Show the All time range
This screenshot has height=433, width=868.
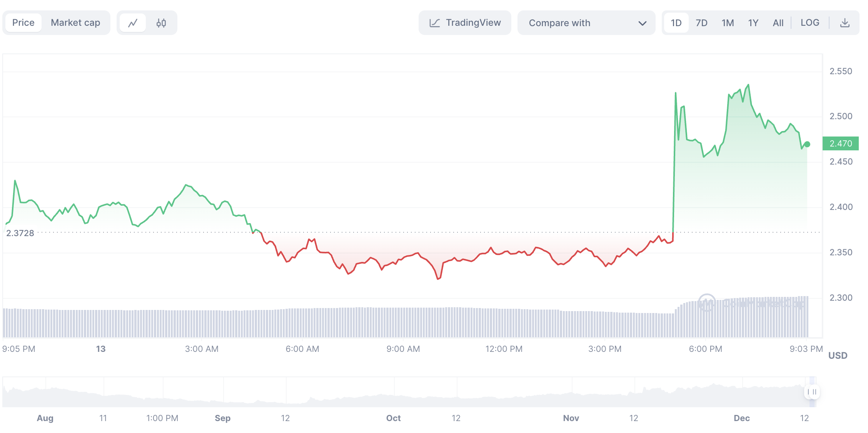(x=778, y=23)
